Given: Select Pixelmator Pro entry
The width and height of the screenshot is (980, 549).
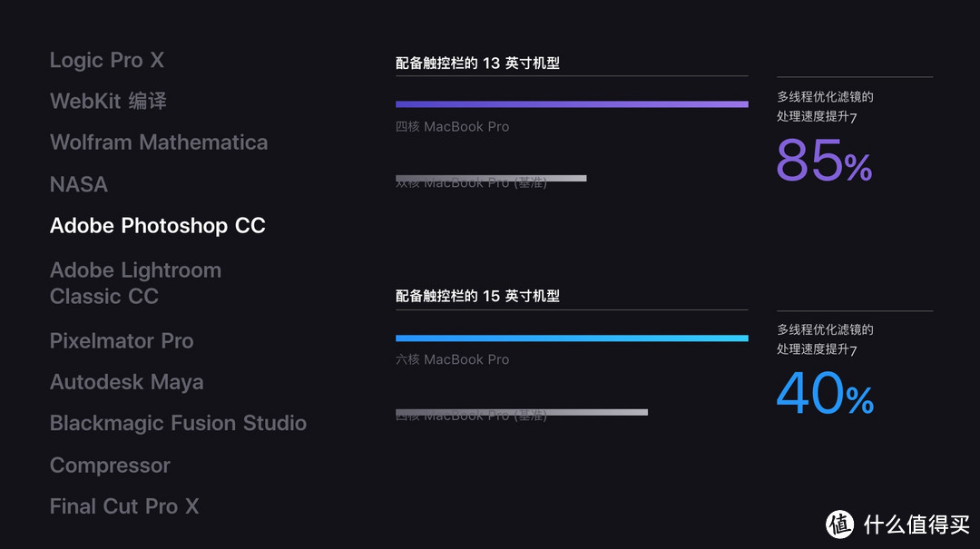Looking at the screenshot, I should [x=122, y=341].
